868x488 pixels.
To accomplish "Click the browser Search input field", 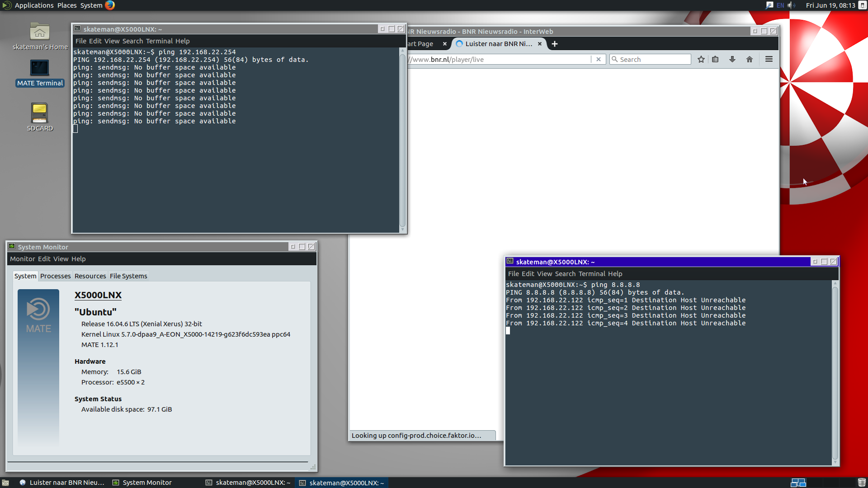I will (650, 59).
